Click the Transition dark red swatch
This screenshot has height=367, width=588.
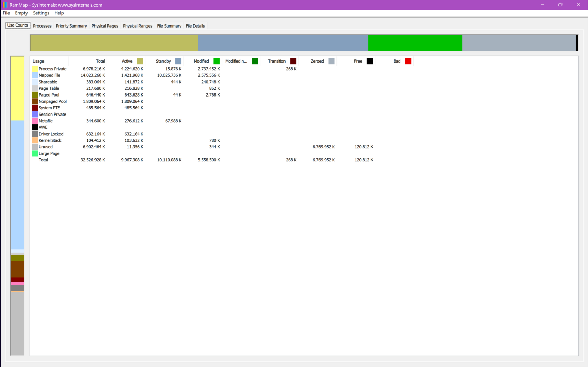tap(293, 61)
